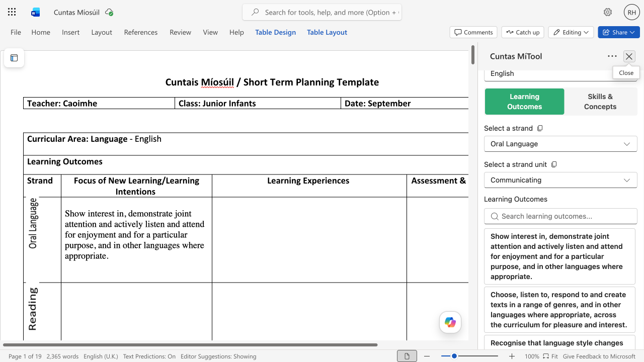The width and height of the screenshot is (644, 362).
Task: Open the English subject dropdown
Action: click(560, 74)
